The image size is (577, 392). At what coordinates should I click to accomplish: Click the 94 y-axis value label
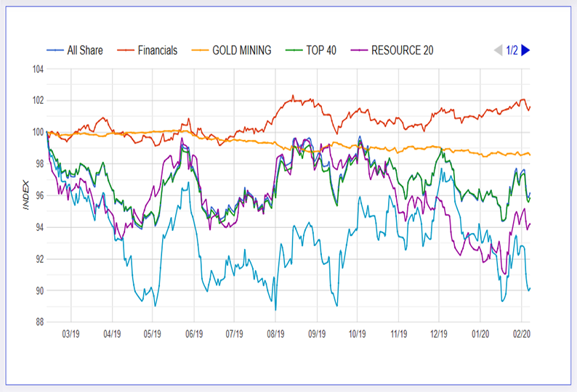click(x=38, y=227)
